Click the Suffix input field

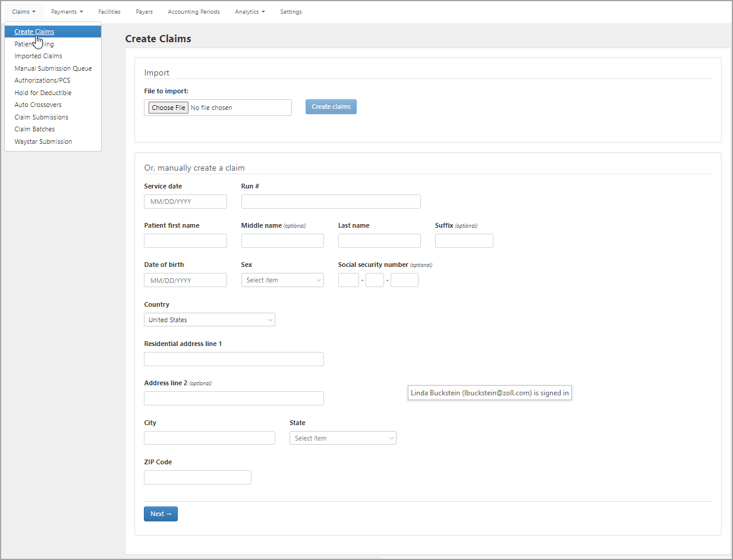pyautogui.click(x=464, y=241)
